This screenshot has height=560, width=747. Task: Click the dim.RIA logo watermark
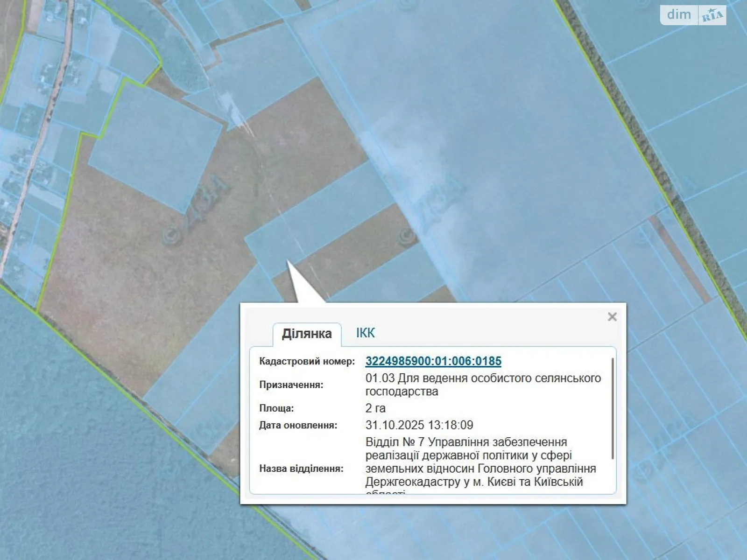(x=693, y=15)
